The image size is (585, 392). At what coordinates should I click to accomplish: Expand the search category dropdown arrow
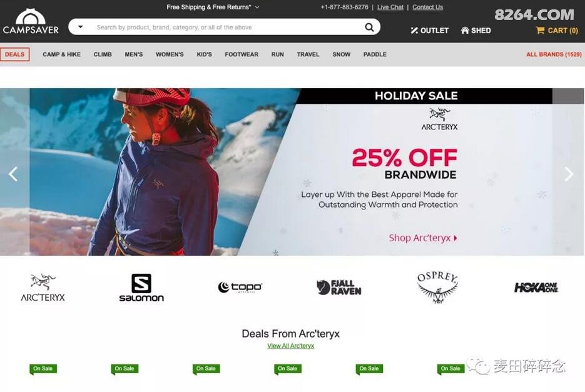point(80,27)
